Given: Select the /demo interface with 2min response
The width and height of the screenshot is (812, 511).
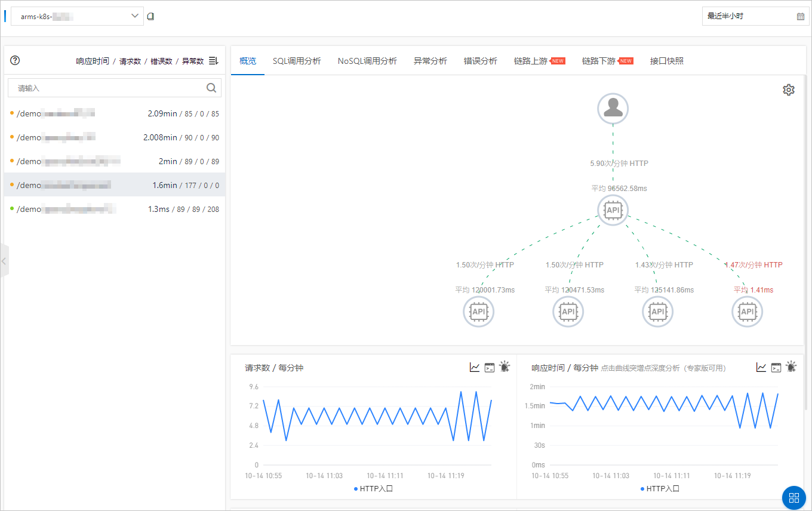Looking at the screenshot, I should click(115, 161).
